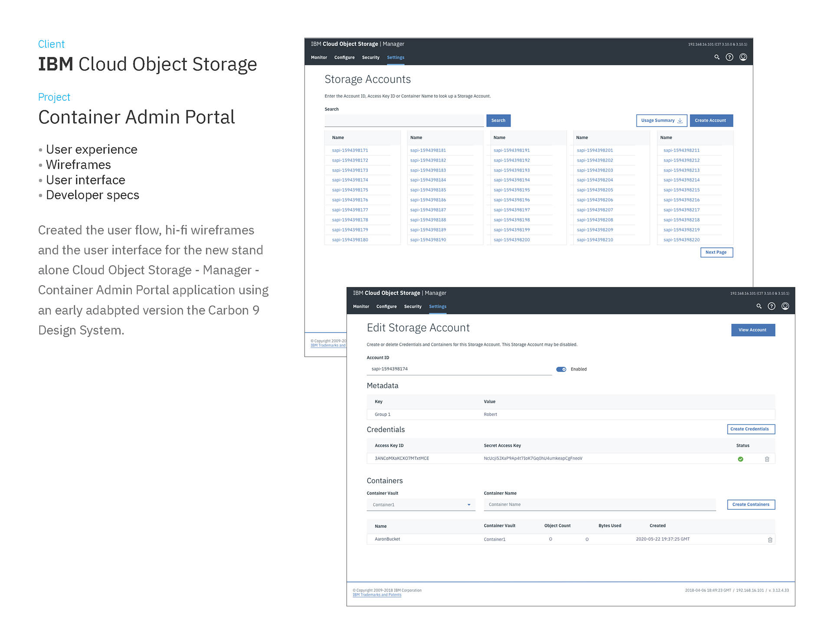
Task: Open account sapi-1594398200
Action: pyautogui.click(x=512, y=240)
